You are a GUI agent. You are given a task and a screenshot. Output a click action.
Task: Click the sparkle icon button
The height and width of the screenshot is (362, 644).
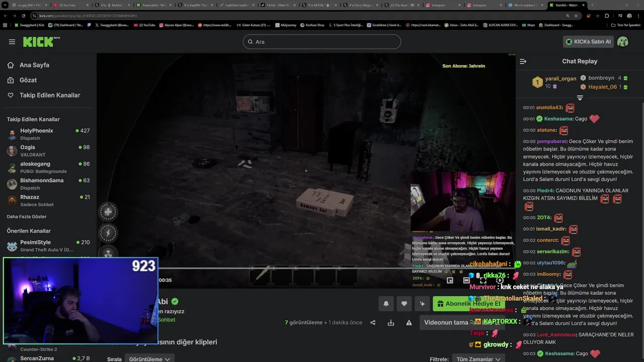pos(422,304)
